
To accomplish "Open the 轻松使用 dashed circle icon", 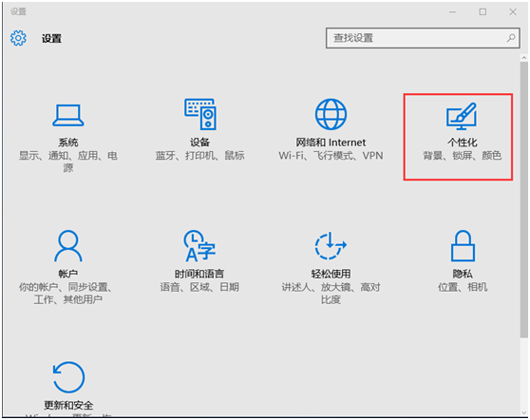I will (x=331, y=246).
